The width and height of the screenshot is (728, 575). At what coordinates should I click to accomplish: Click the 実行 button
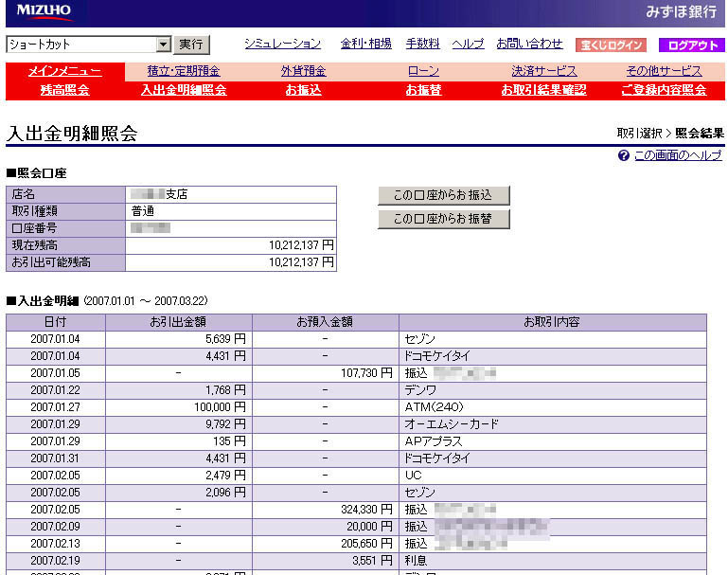click(191, 45)
